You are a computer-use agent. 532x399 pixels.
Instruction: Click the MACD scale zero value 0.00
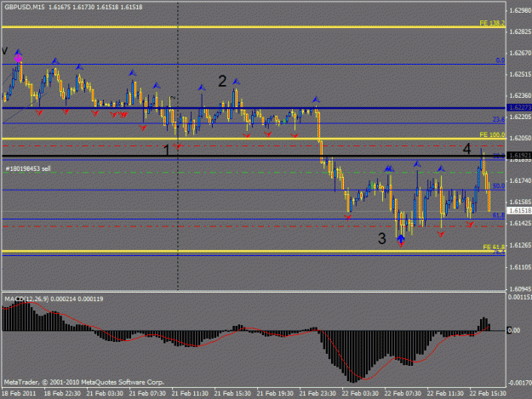(513, 330)
